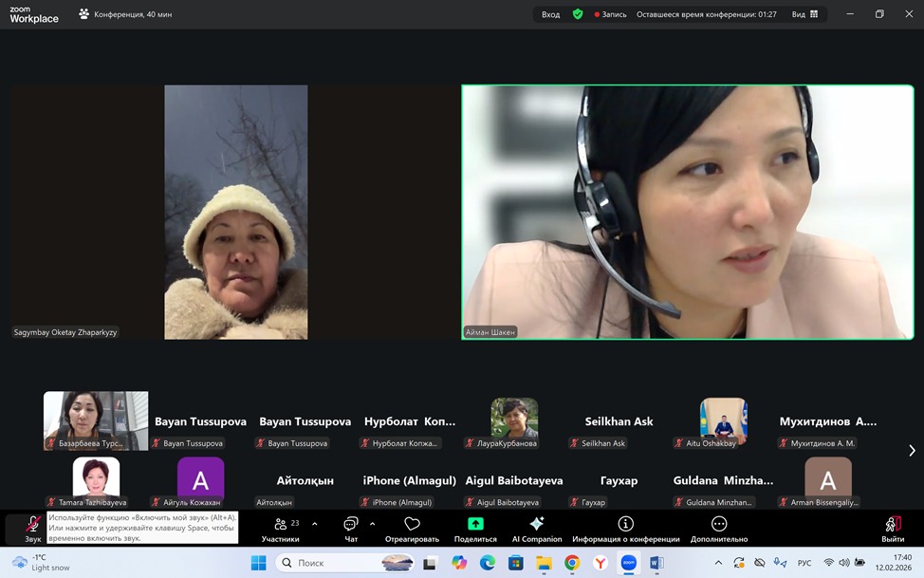Leave the meeting with Выйти button
Viewport: 924px width, 578px height.
click(x=893, y=528)
